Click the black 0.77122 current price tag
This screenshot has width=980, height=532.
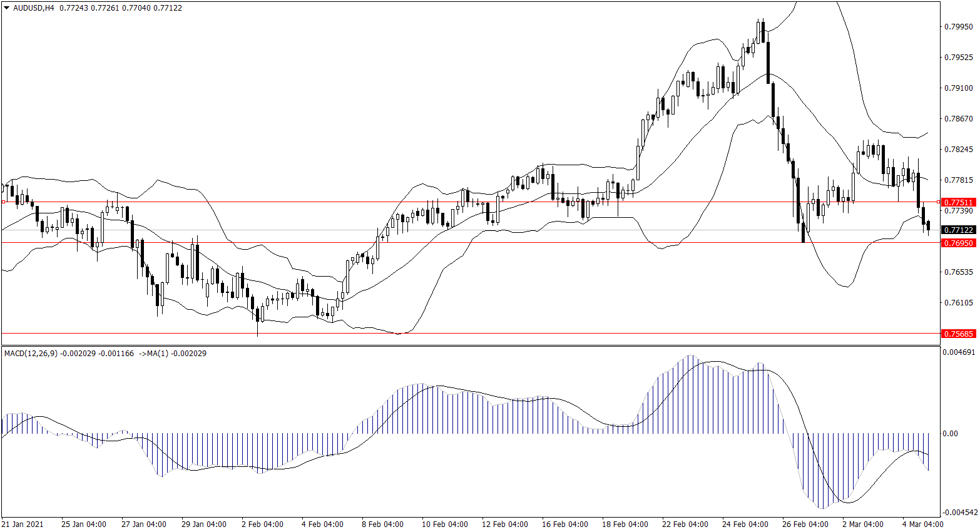pos(958,230)
